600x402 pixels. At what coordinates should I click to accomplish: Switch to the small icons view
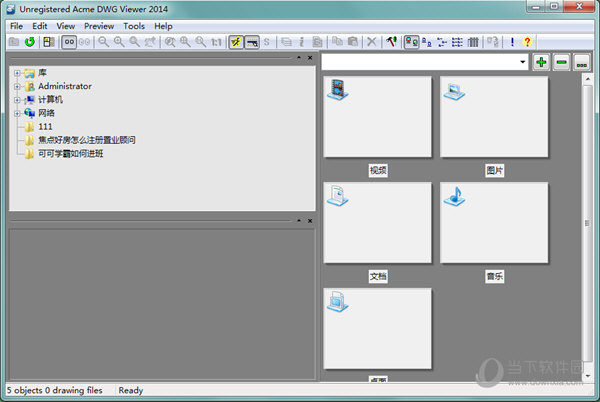[427, 42]
